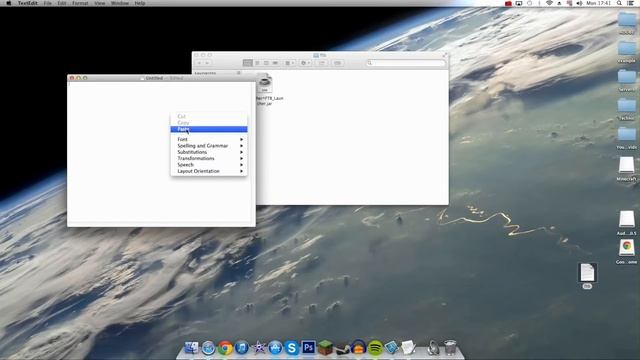The width and height of the screenshot is (640, 360).
Task: Open TextEdit from the Dock
Action: point(408,348)
